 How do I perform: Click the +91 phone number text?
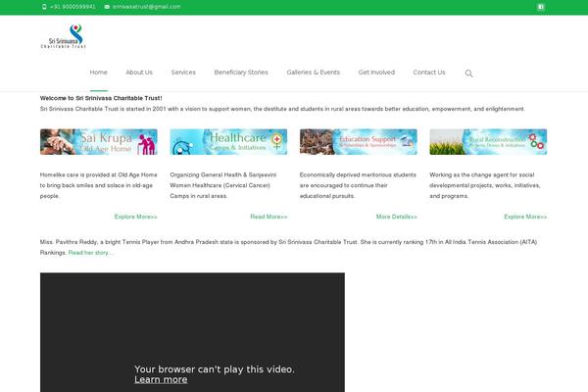73,7
